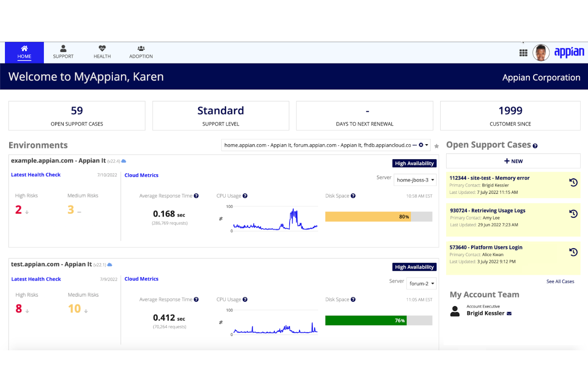Click the Appian logo

[569, 52]
